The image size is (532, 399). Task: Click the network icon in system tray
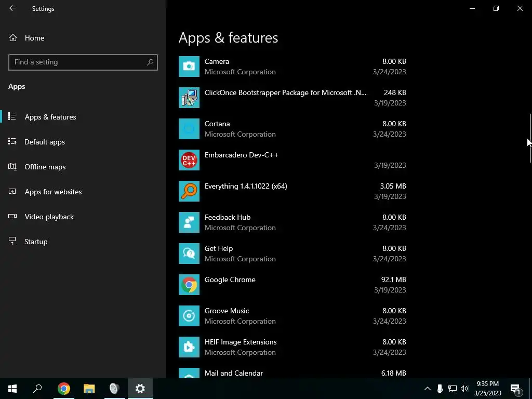(453, 389)
